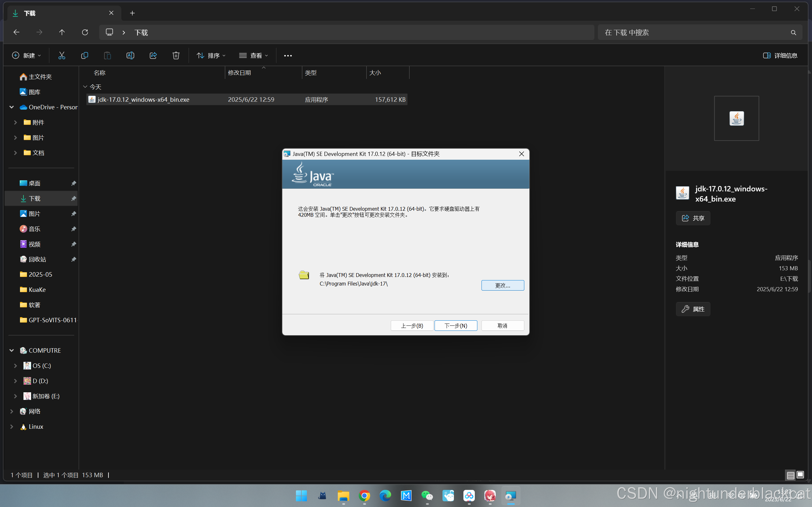Viewport: 812px width, 507px height.
Task: Collapse the 今天 group header
Action: click(x=85, y=87)
